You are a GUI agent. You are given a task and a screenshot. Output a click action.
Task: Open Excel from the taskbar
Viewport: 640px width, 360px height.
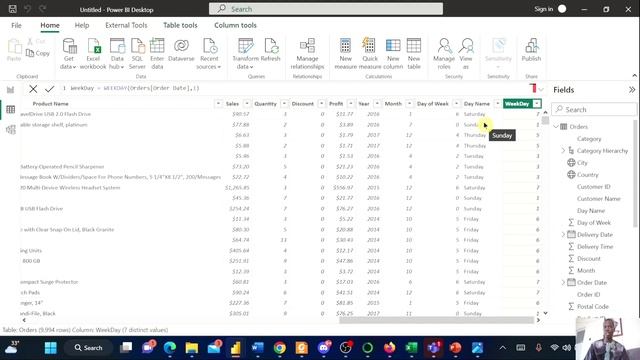tap(411, 348)
